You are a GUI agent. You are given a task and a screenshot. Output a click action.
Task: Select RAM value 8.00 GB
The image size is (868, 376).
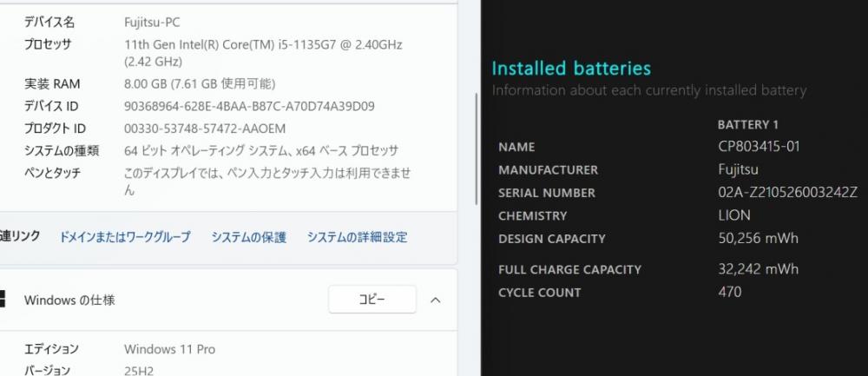pos(200,84)
